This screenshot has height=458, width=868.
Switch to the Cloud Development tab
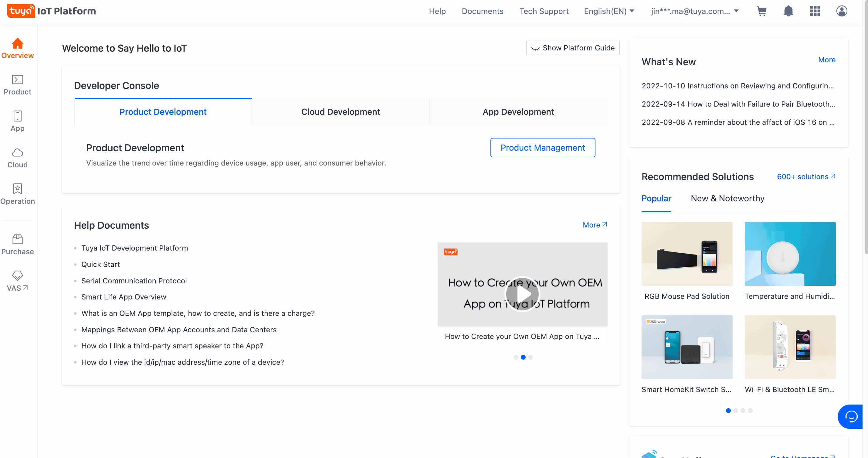(x=340, y=112)
